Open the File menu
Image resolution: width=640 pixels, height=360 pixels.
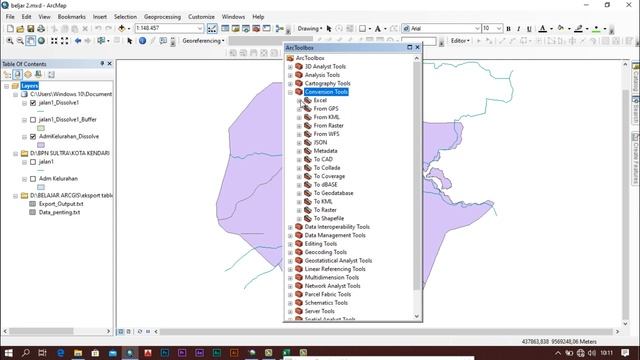coord(10,17)
